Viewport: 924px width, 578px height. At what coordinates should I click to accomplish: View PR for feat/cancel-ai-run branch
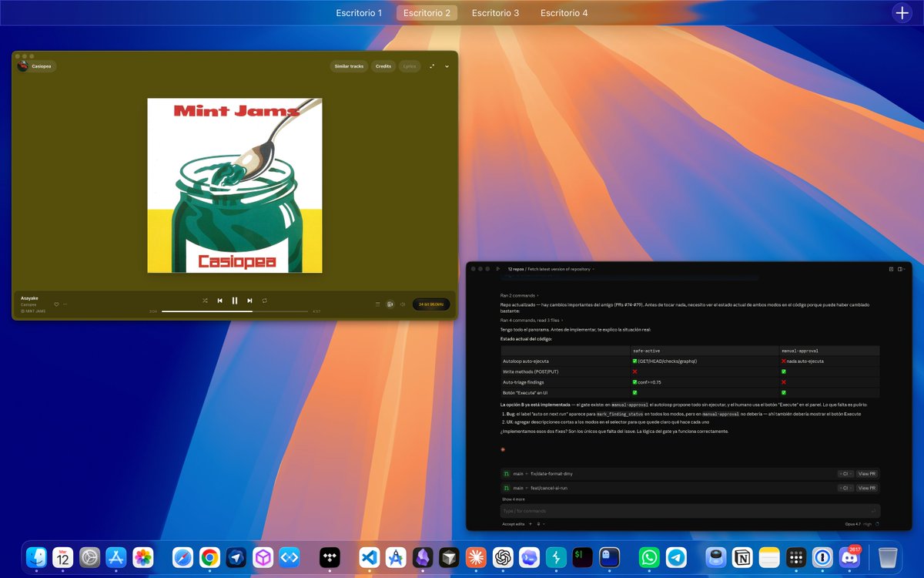867,488
